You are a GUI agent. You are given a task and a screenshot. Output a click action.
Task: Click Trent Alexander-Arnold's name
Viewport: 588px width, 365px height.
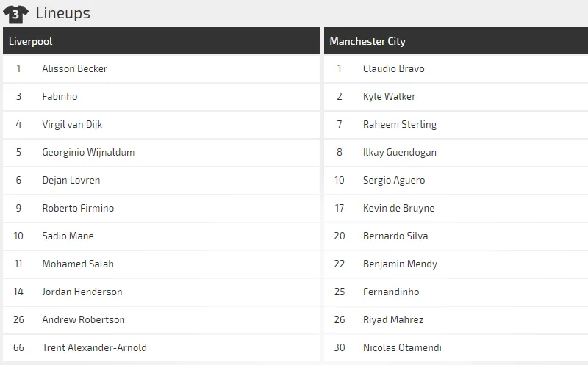pyautogui.click(x=94, y=347)
